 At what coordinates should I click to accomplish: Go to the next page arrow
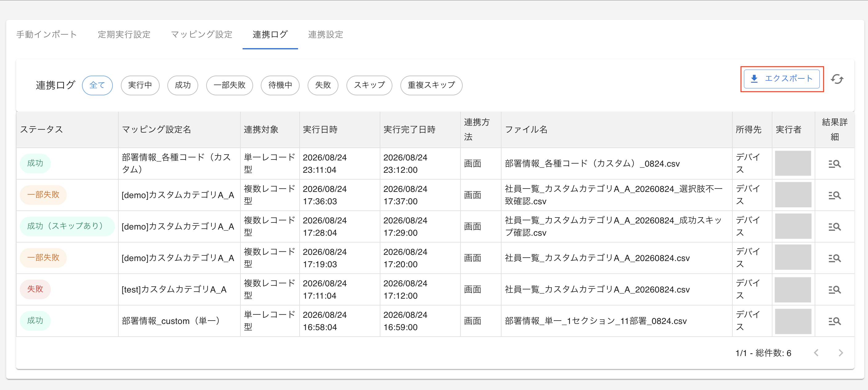[x=840, y=353]
